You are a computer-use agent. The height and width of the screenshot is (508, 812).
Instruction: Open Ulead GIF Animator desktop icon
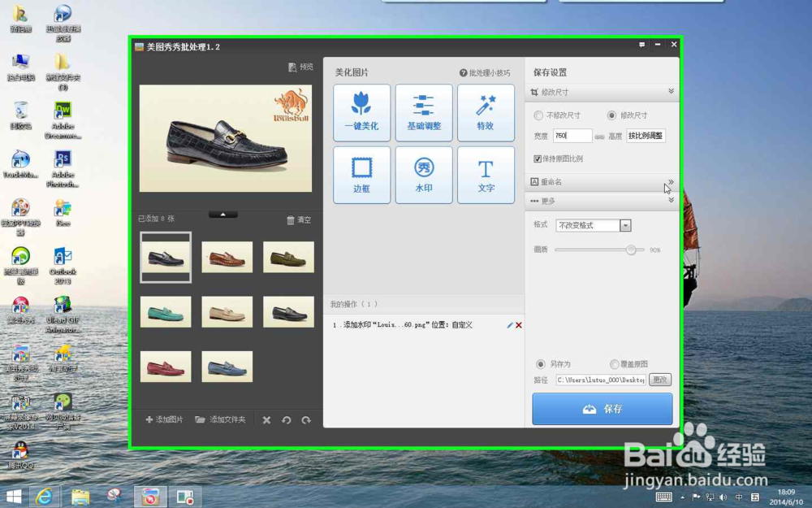pyautogui.click(x=63, y=314)
